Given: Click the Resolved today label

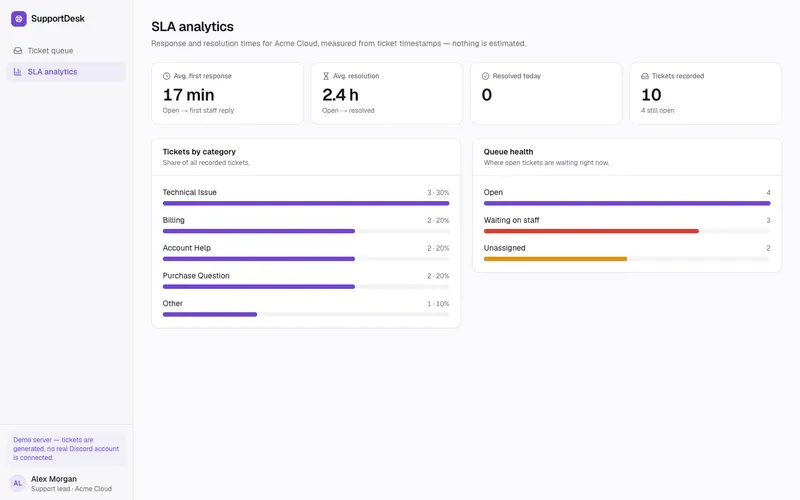Looking at the screenshot, I should point(516,76).
